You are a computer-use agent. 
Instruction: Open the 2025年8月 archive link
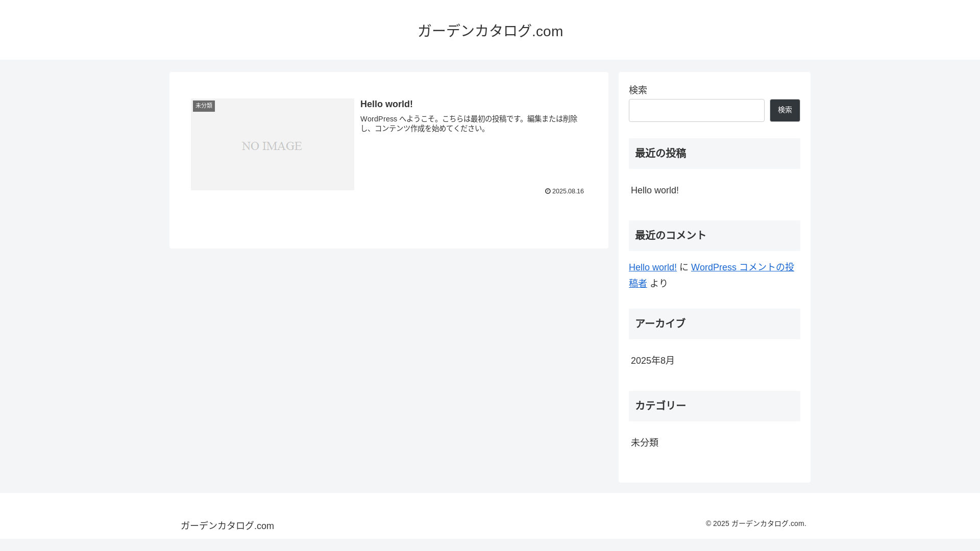652,361
